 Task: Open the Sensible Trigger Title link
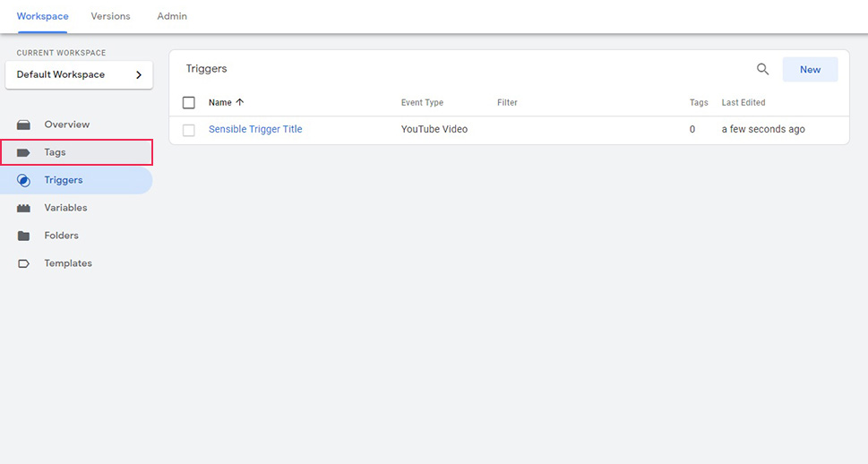[x=255, y=129]
